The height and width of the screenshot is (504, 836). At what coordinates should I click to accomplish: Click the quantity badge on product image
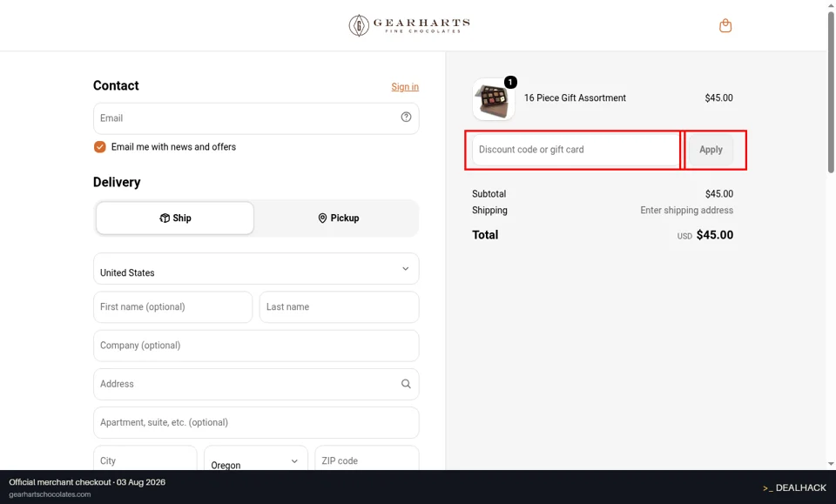[x=510, y=82]
